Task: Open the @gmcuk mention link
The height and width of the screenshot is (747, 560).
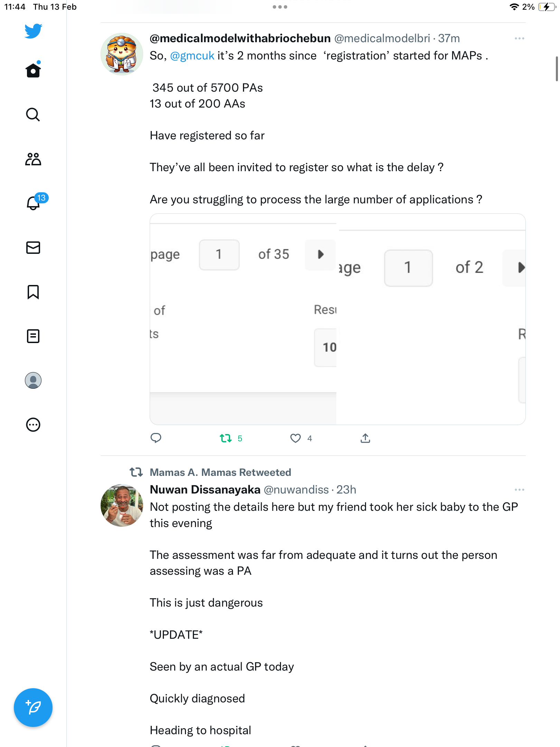Action: tap(192, 56)
